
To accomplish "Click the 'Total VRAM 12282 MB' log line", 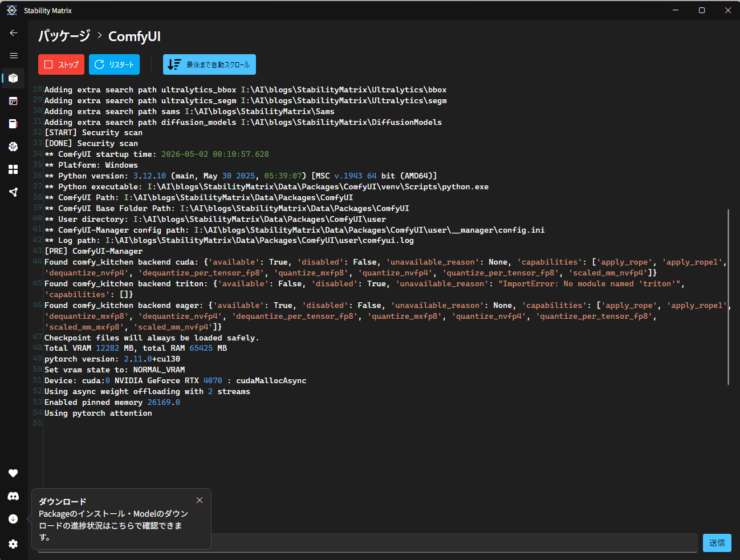I will (136, 348).
